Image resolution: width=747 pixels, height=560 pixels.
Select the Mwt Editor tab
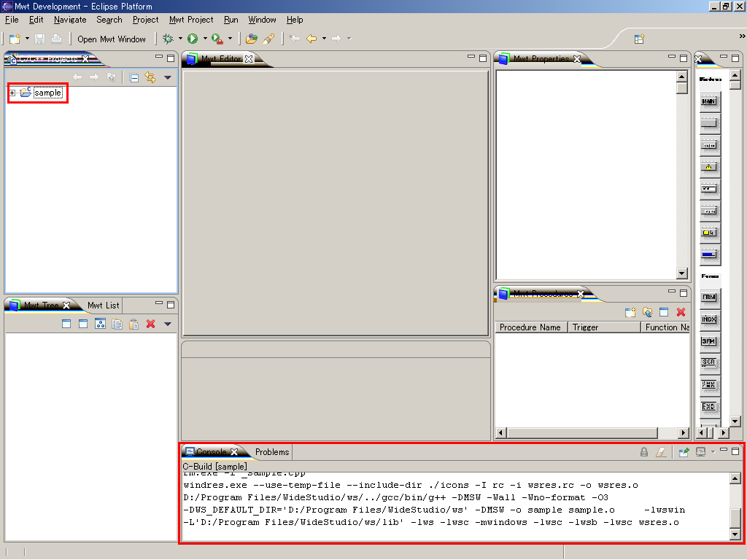220,58
